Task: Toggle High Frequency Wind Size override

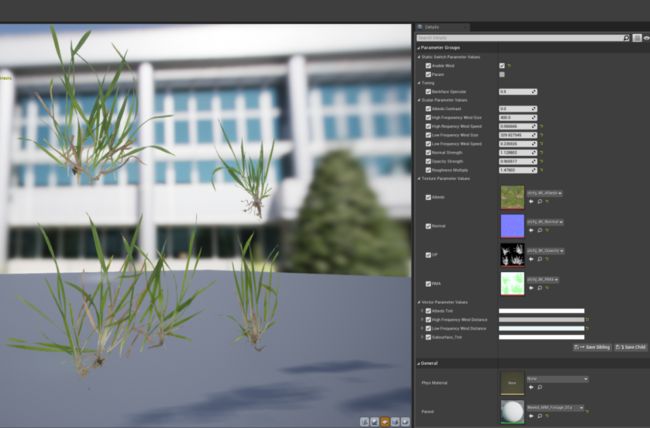Action: point(428,117)
